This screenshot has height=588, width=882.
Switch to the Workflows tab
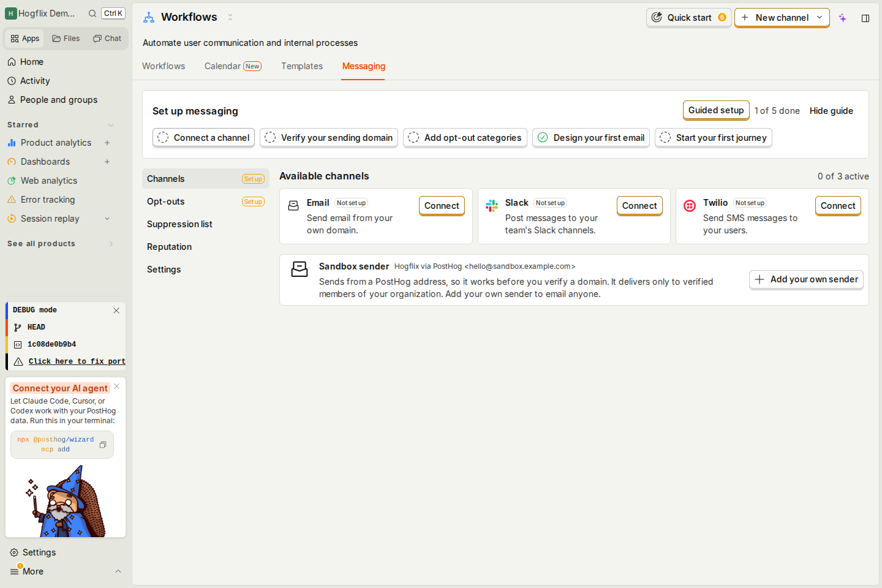[164, 66]
